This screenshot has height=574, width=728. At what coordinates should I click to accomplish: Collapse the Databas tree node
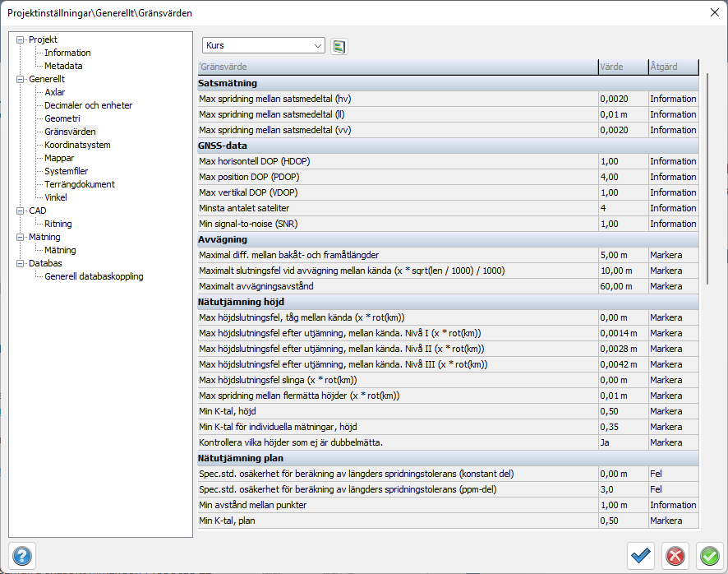[21, 263]
